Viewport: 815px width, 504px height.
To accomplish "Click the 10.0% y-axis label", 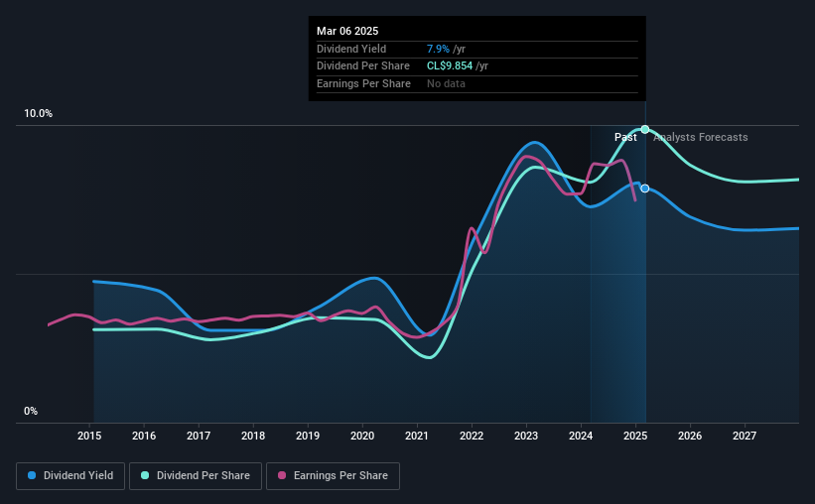I will click(38, 114).
